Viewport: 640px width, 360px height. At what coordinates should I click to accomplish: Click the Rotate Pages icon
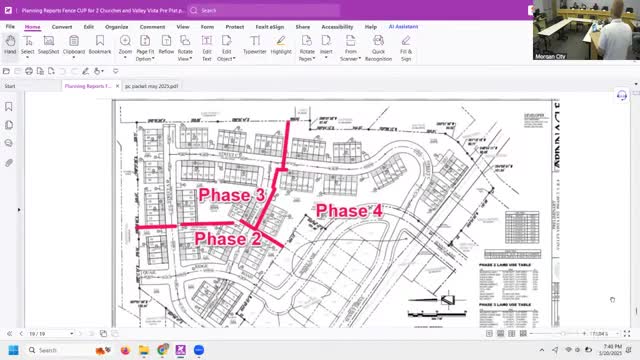[x=307, y=40]
